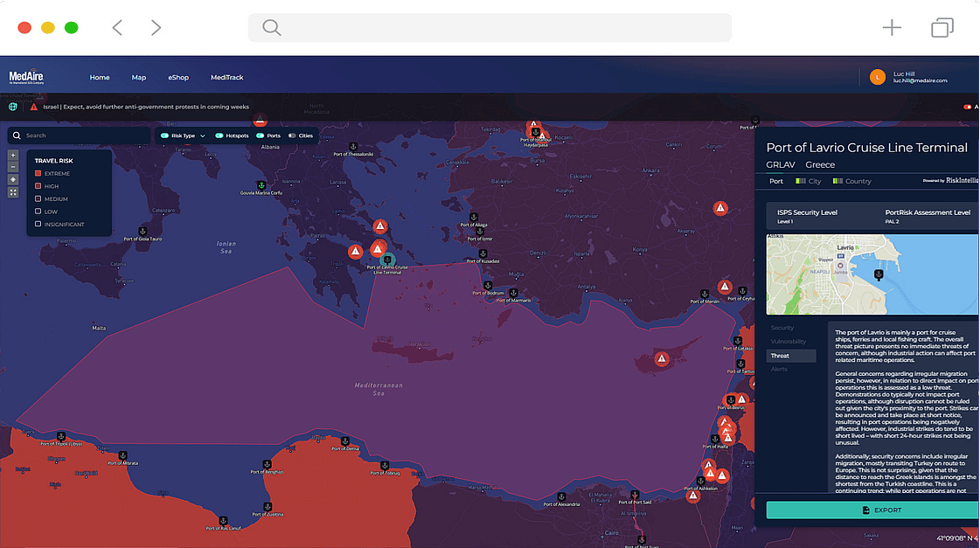Image resolution: width=980 pixels, height=548 pixels.
Task: Show browser tab overview
Action: 942,27
